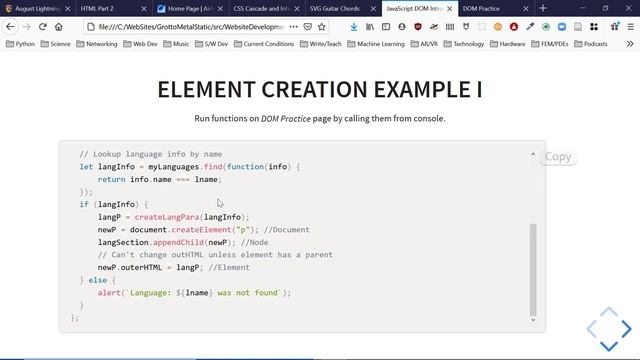Open the FEM/PDEs bookmarks folder

point(550,44)
